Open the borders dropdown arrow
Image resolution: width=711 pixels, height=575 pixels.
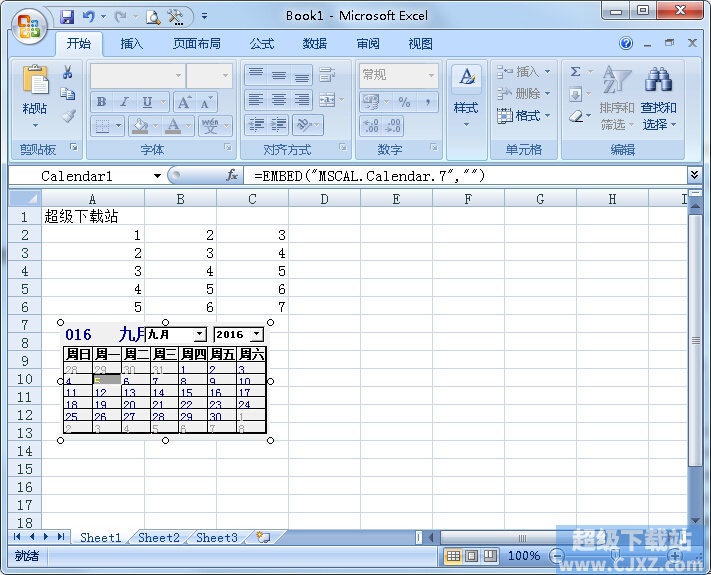(x=118, y=126)
